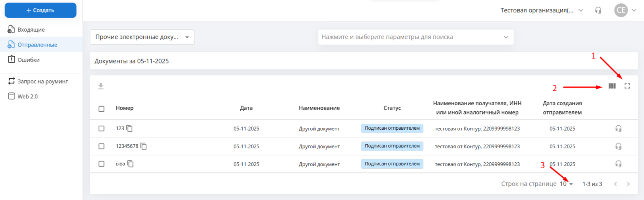The image size is (644, 200).
Task: Open the column settings icon
Action: pyautogui.click(x=612, y=86)
